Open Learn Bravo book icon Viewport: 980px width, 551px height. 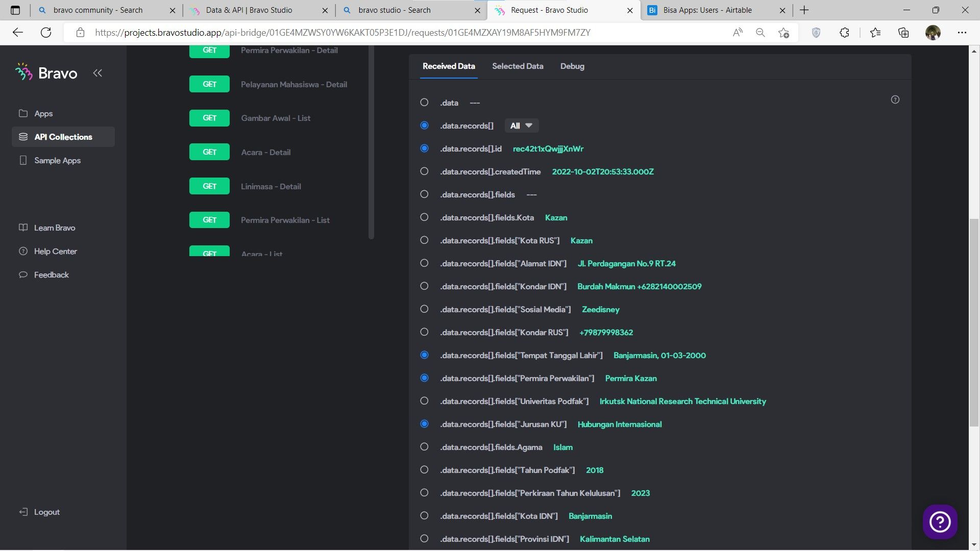(23, 228)
